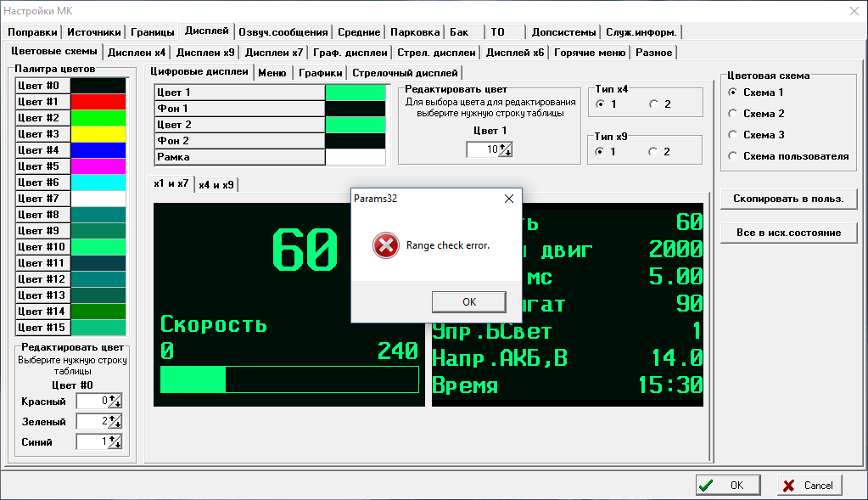Viewport: 868px width, 500px height.
Task: Select the blue Цвет #4 swatch
Action: [98, 149]
